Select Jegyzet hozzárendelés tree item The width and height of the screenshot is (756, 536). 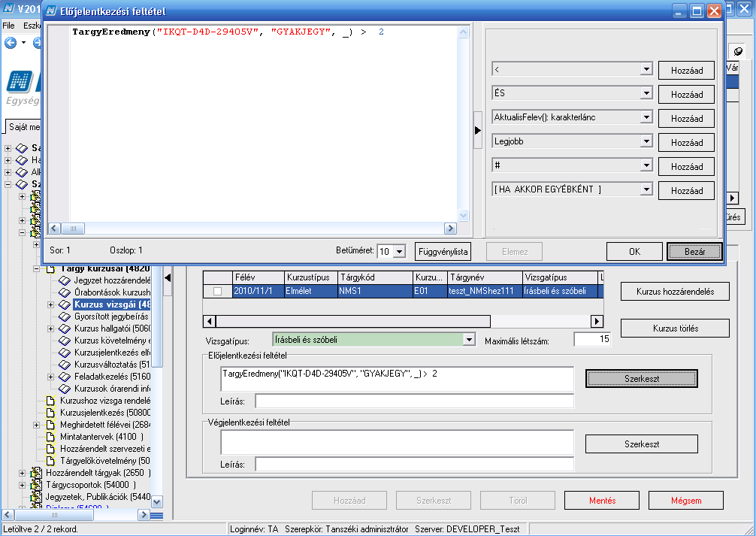click(x=112, y=280)
